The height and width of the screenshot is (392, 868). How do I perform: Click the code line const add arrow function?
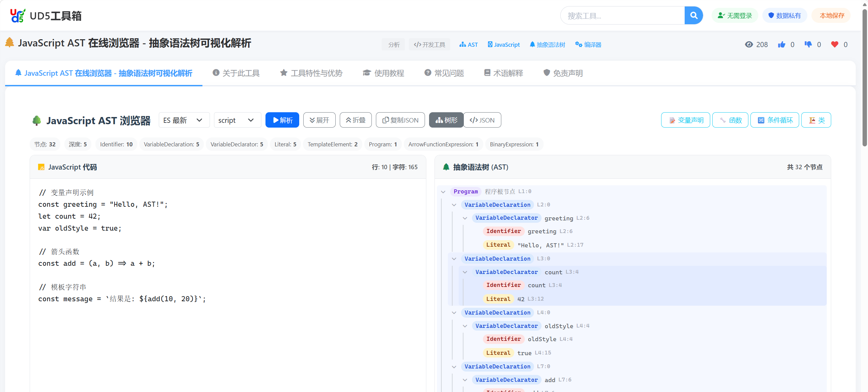96,263
